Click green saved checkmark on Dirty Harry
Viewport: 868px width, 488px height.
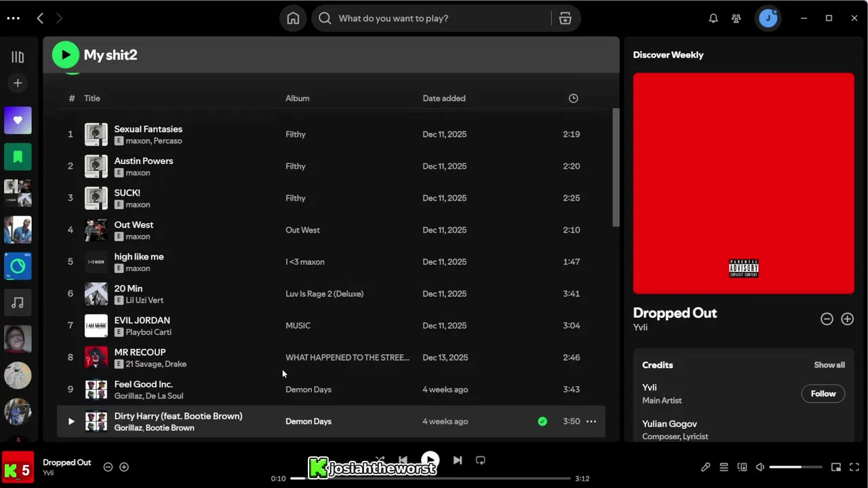(x=542, y=421)
